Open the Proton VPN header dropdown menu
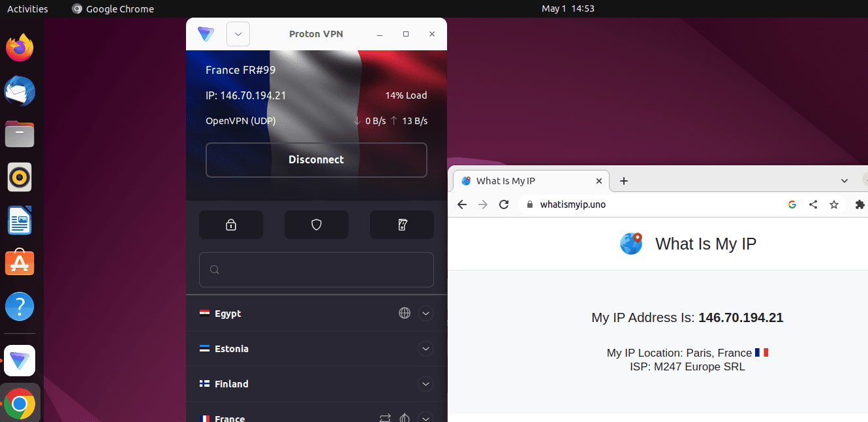Image resolution: width=868 pixels, height=422 pixels. click(238, 34)
